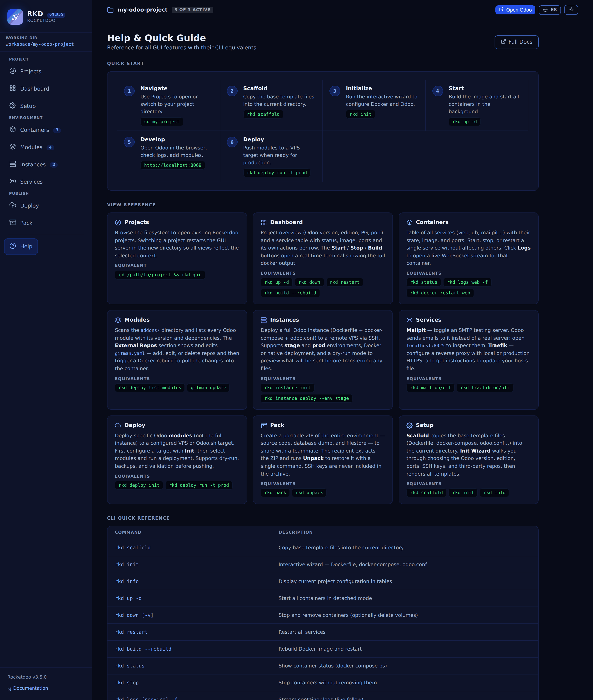The image size is (593, 700).
Task: Click the cloud icon on Deploy card
Action: [118, 425]
